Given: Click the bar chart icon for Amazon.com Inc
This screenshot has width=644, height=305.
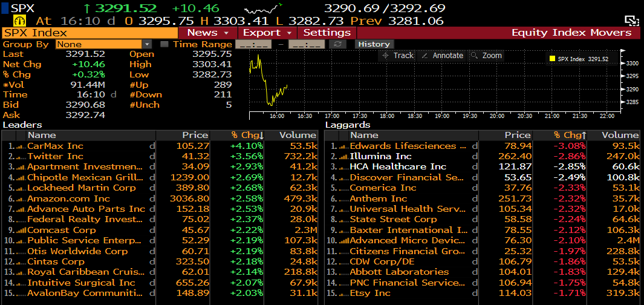Looking at the screenshot, I should tap(22, 198).
